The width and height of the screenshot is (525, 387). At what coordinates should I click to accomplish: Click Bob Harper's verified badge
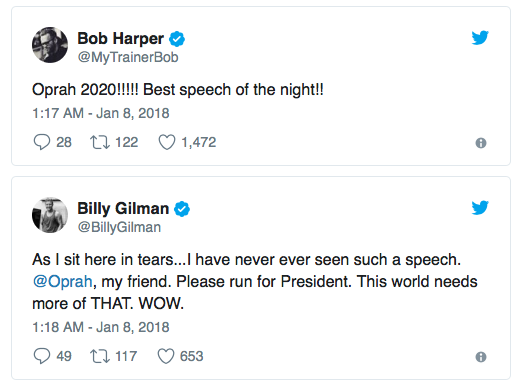coord(177,39)
